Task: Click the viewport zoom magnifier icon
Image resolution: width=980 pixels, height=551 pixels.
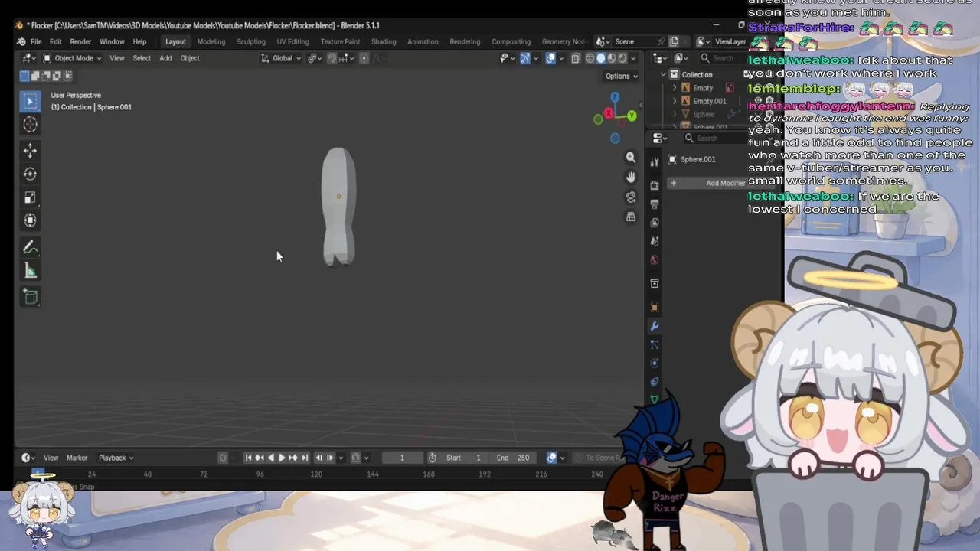Action: point(631,157)
